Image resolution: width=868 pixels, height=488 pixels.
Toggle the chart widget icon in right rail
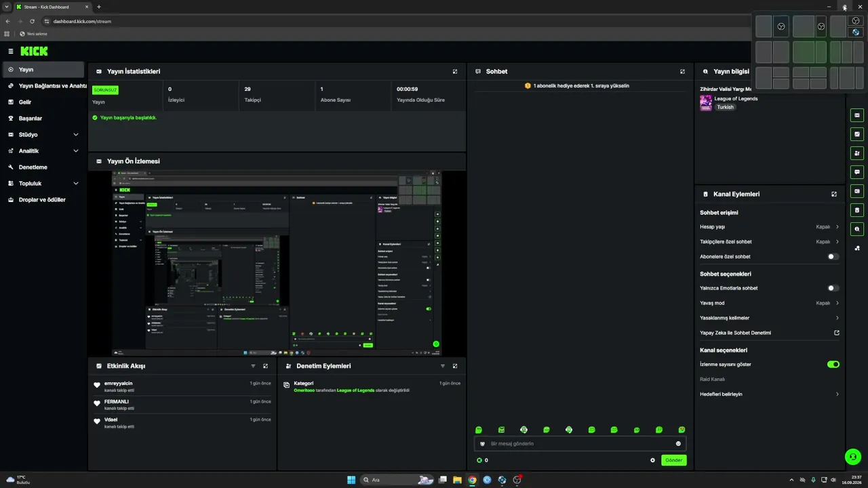click(x=857, y=134)
